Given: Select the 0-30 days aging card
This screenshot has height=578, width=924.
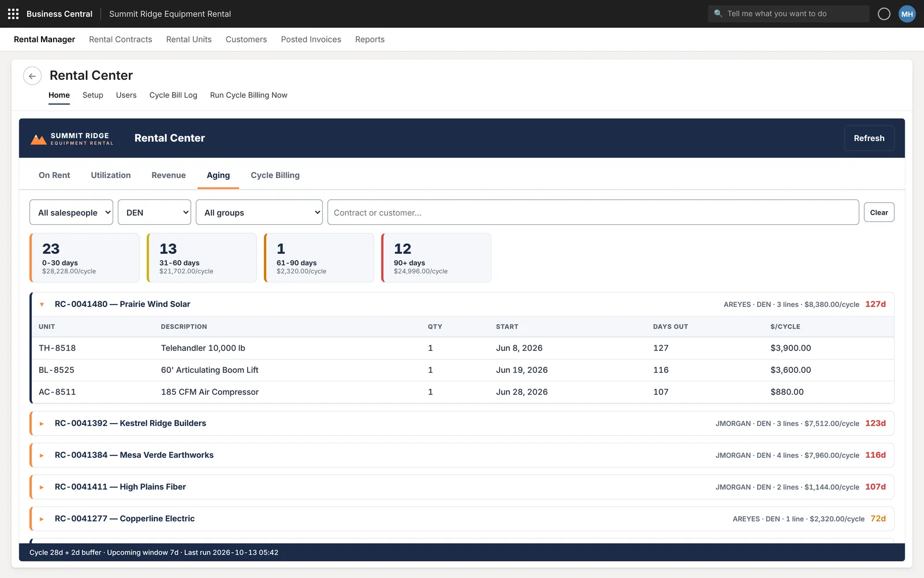Looking at the screenshot, I should coord(84,258).
